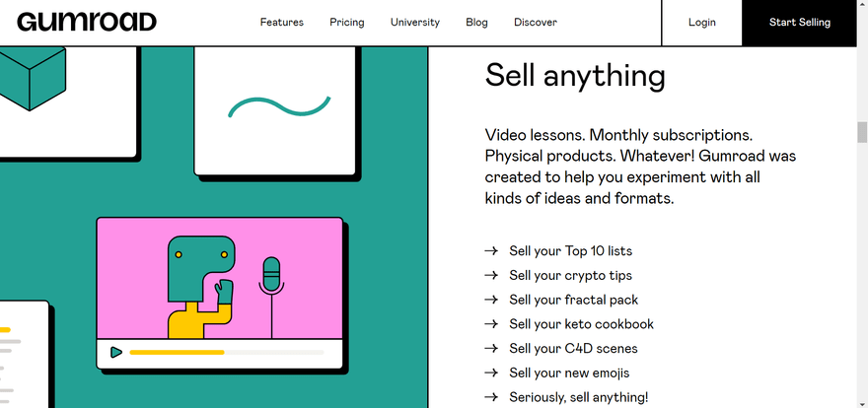The height and width of the screenshot is (408, 868).
Task: Click the arrow beside keto cookbook
Action: click(x=491, y=324)
